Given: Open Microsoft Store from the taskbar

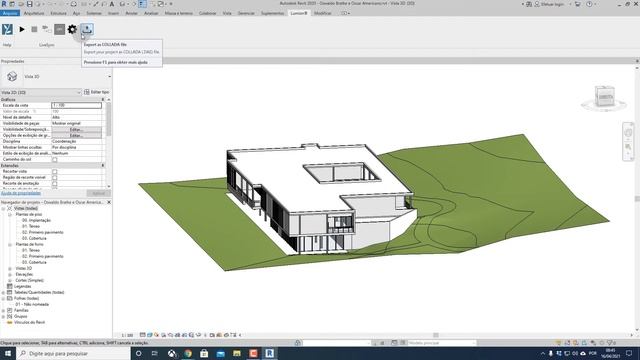Looking at the screenshot, I should [204, 353].
